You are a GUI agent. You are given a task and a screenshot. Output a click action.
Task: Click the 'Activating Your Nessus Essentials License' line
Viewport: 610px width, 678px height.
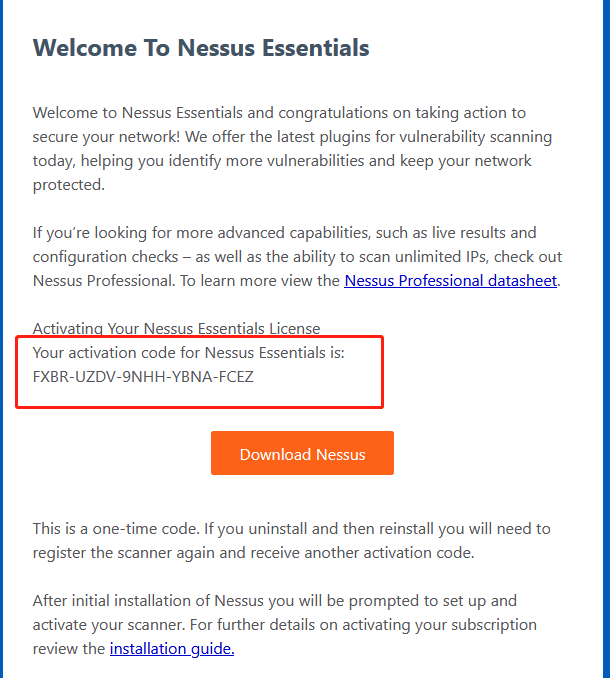pyautogui.click(x=176, y=329)
